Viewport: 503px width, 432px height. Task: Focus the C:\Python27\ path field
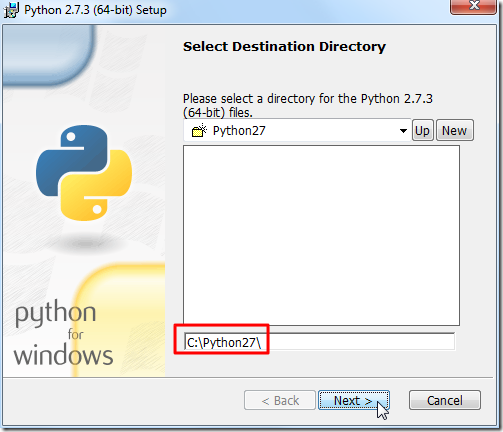tap(319, 342)
